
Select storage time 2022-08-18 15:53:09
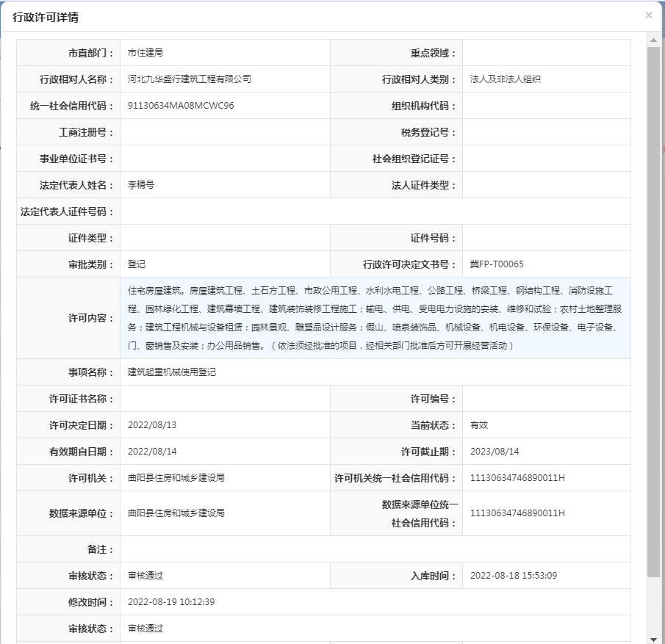tap(514, 575)
